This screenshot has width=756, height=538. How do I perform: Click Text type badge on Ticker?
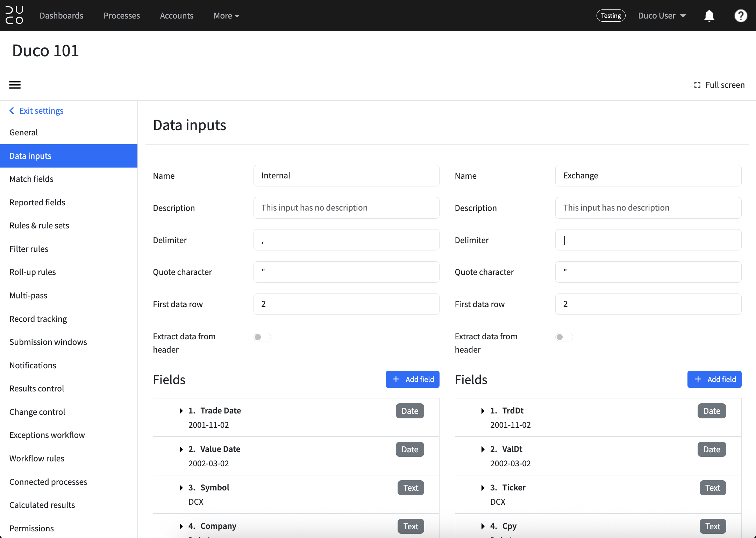713,488
